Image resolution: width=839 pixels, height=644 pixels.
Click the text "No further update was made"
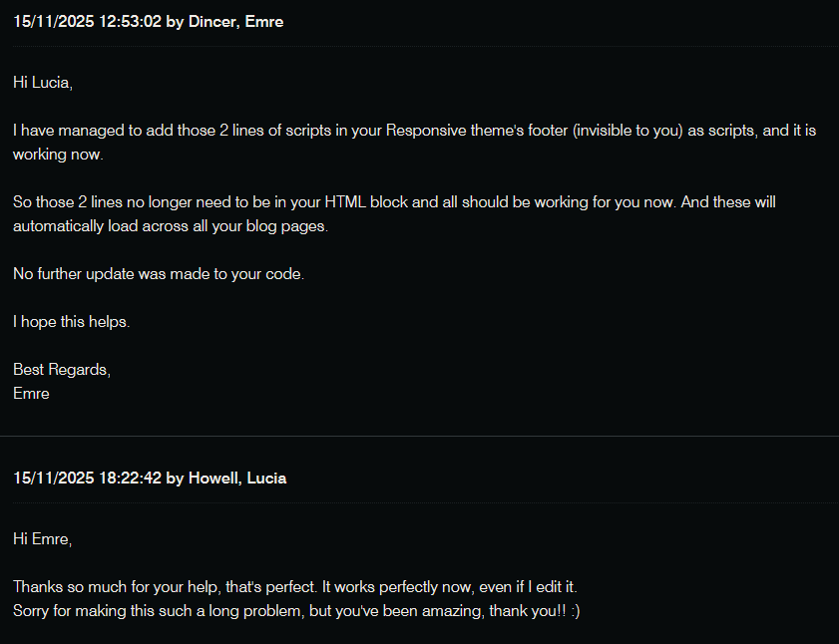pos(107,274)
